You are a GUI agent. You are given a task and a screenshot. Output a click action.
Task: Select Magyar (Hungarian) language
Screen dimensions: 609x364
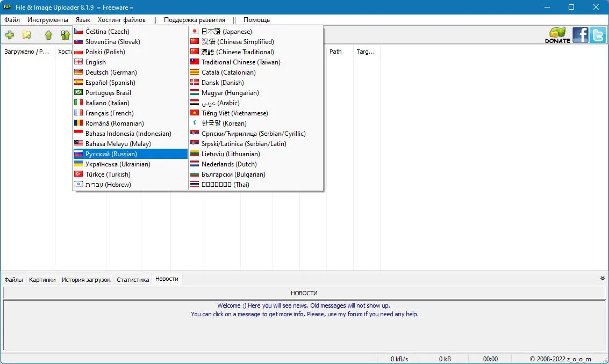[x=256, y=93]
